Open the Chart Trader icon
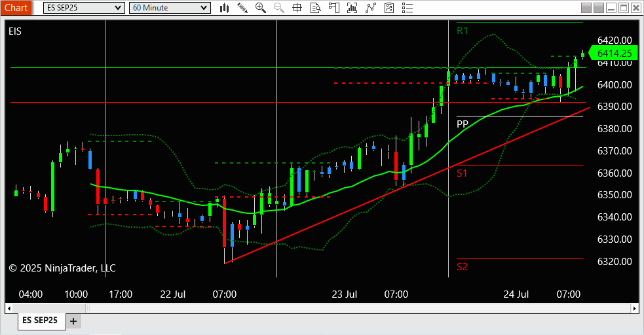Image resolution: width=644 pixels, height=335 pixels. [334, 8]
